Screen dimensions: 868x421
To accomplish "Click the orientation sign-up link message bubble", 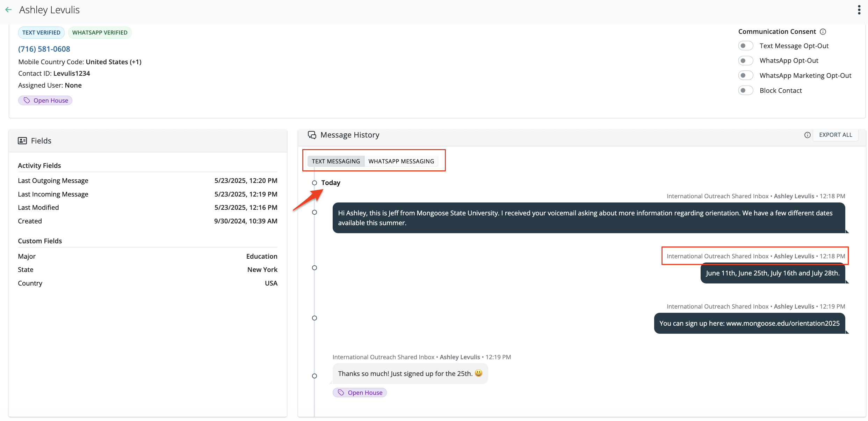I will pyautogui.click(x=749, y=323).
